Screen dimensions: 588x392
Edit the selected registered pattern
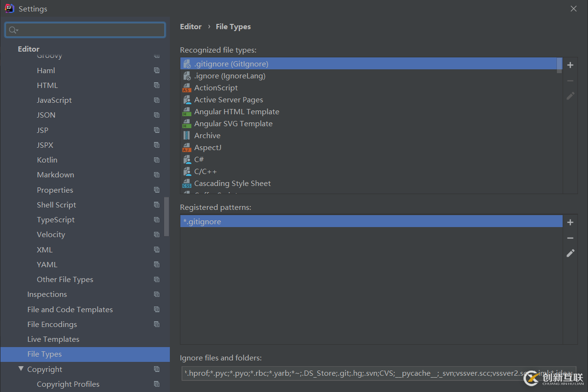[x=570, y=253]
